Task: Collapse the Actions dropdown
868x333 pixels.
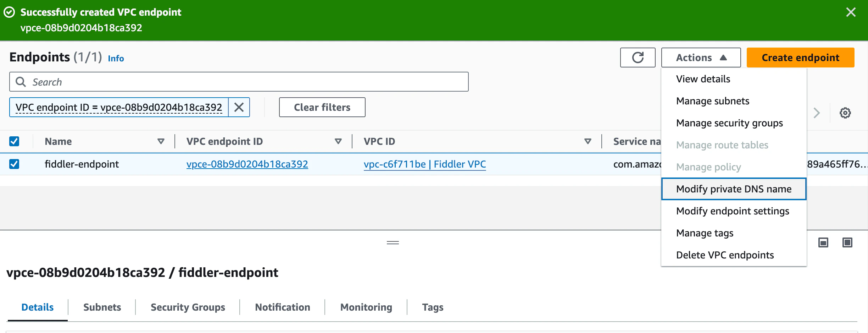Action: 701,58
